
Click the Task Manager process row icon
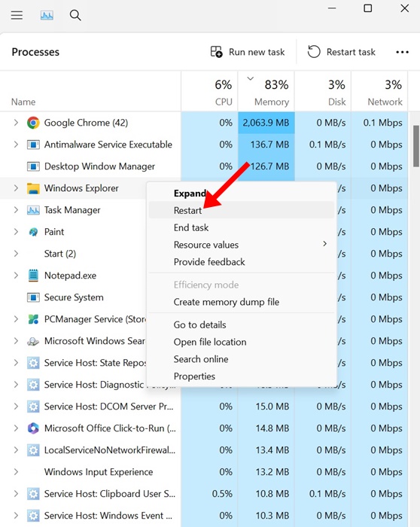click(x=33, y=210)
